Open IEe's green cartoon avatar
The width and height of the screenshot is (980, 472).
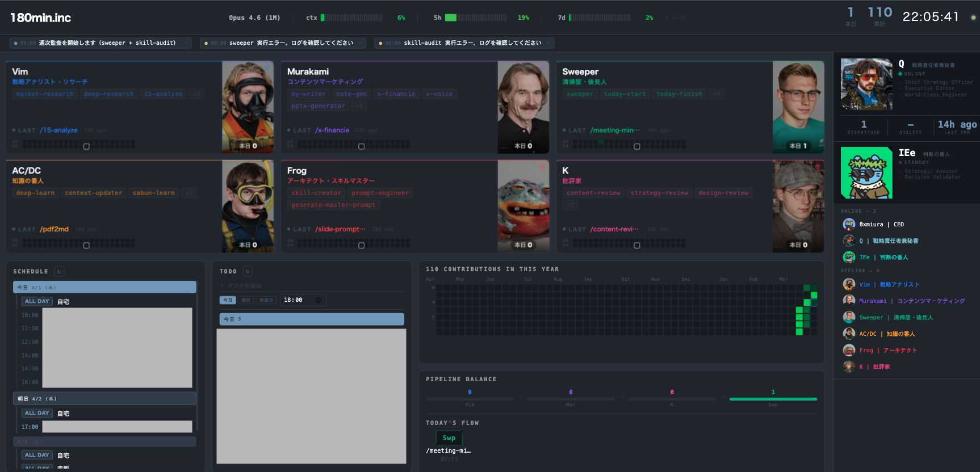866,172
